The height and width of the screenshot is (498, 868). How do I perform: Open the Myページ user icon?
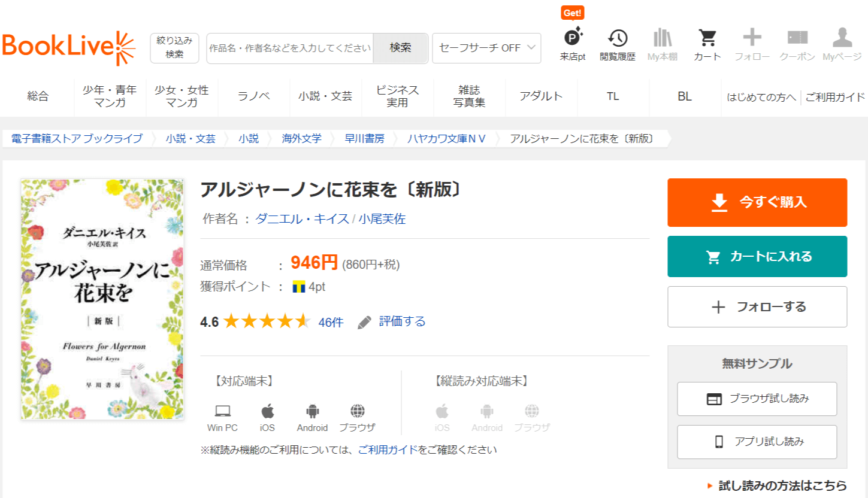(842, 44)
